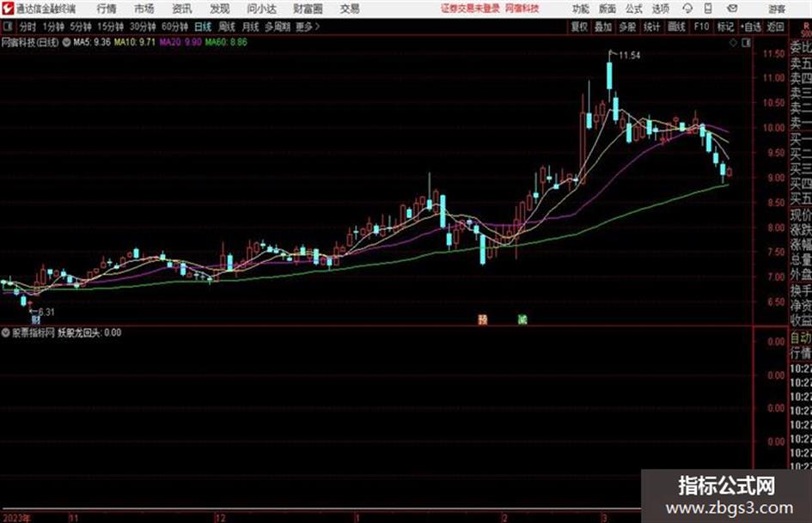Click the month 12 timeline marker
812x523 pixels.
tap(220, 518)
